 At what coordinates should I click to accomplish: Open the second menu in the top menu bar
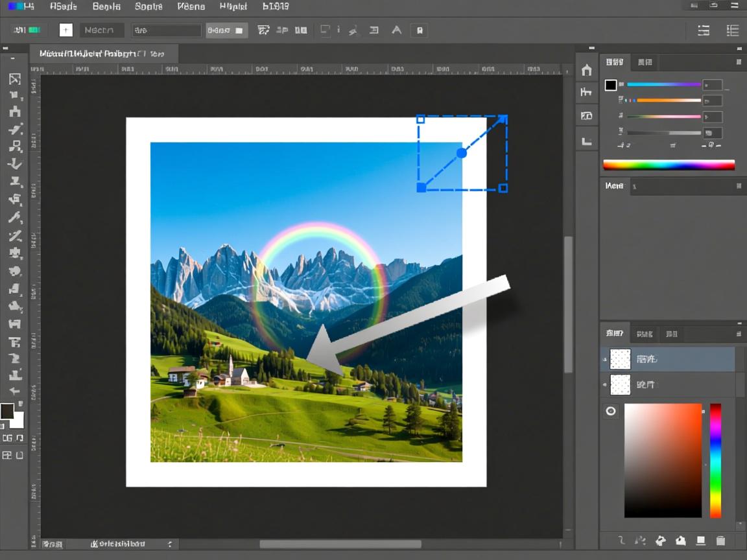click(x=63, y=6)
